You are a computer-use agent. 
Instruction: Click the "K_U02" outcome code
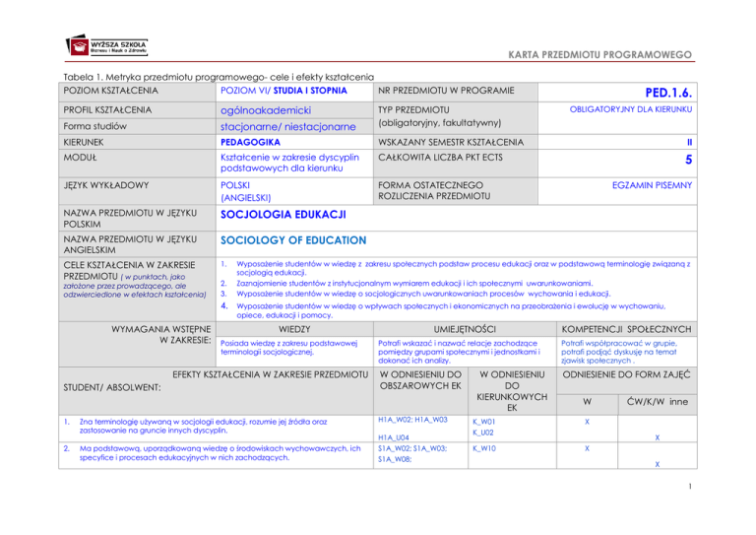pos(484,433)
